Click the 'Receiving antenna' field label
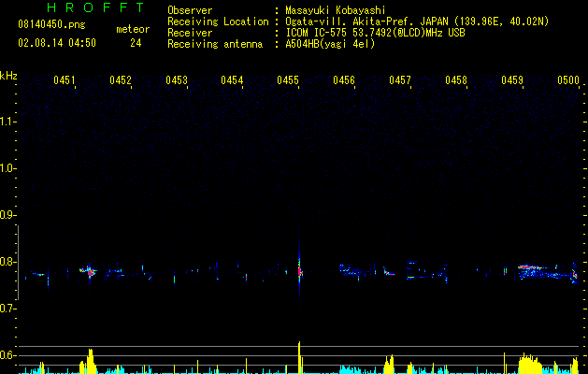This screenshot has height=374, width=588. click(215, 44)
